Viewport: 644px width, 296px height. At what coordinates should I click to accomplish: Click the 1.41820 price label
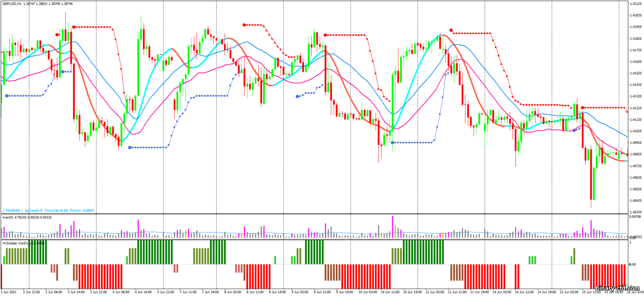[635, 39]
